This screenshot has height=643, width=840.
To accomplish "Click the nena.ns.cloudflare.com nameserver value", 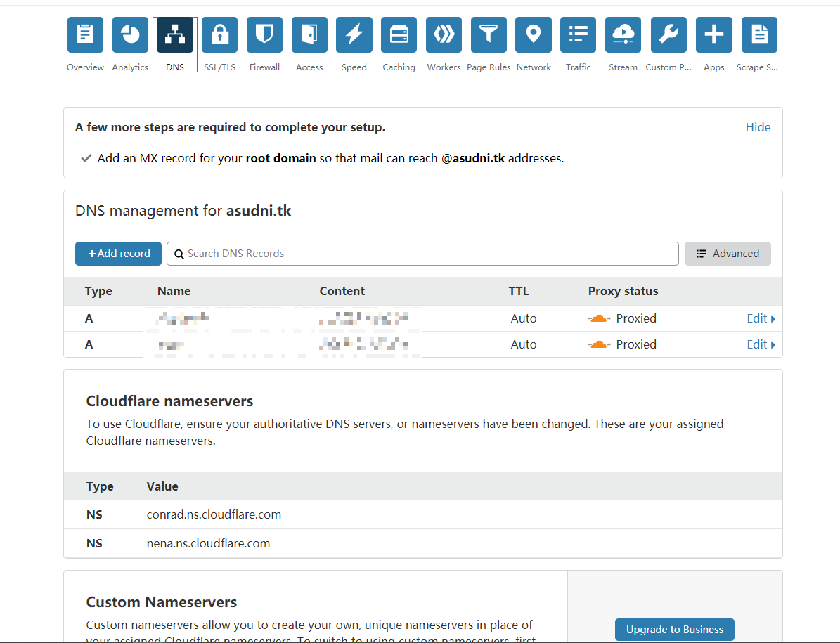I will pyautogui.click(x=208, y=543).
